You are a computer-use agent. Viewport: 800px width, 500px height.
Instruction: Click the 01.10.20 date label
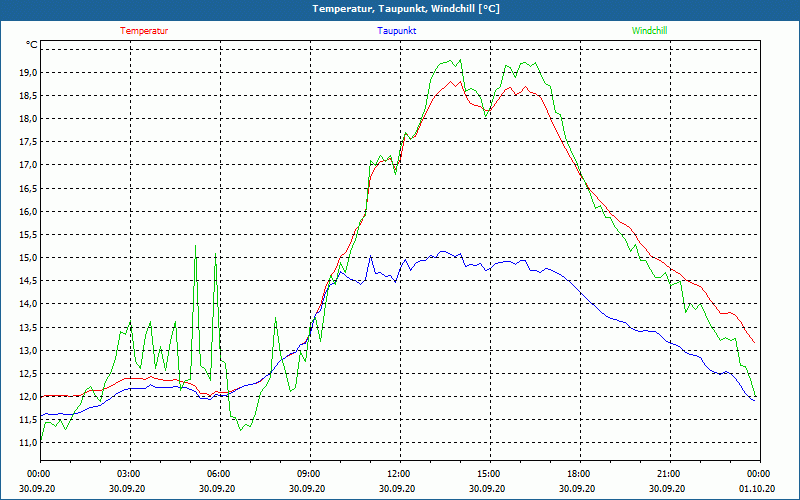(759, 488)
